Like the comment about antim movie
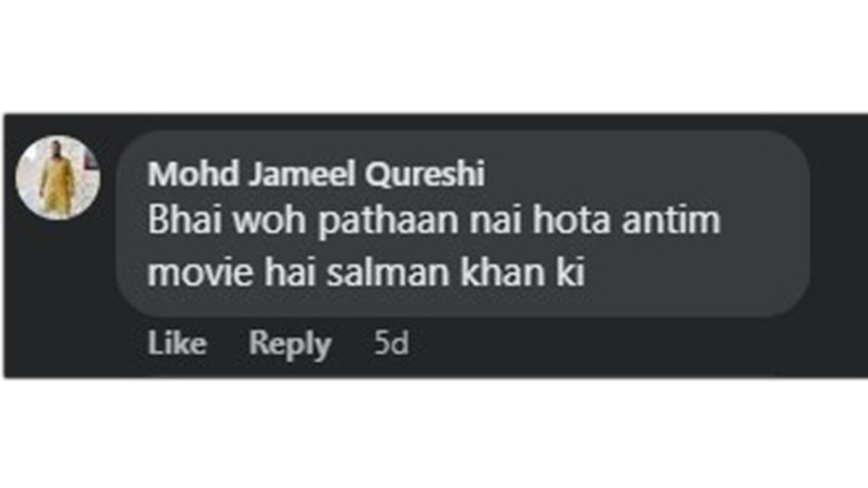868x488 pixels. tap(176, 344)
